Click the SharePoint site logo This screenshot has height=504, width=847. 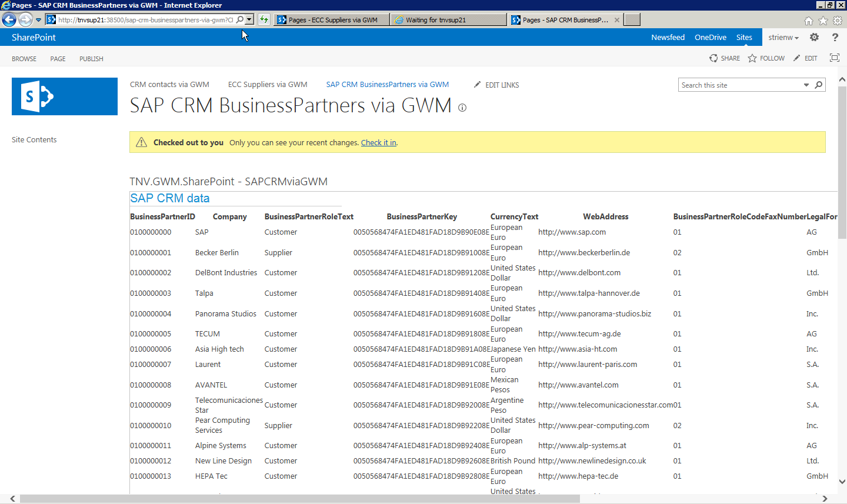tap(65, 96)
